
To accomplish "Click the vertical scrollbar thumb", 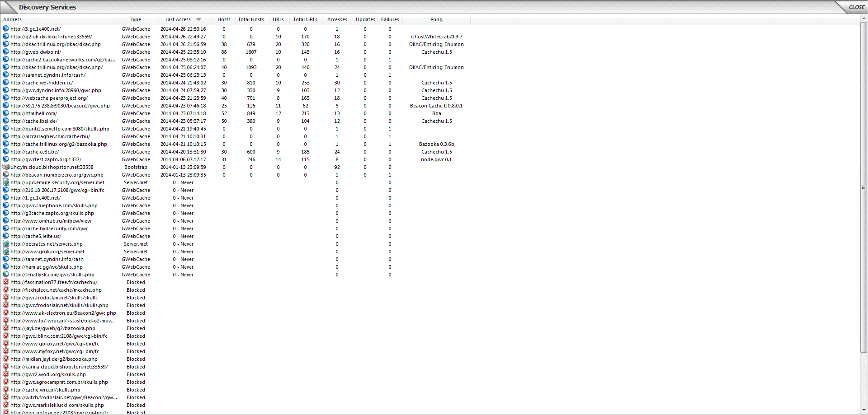I will click(863, 187).
